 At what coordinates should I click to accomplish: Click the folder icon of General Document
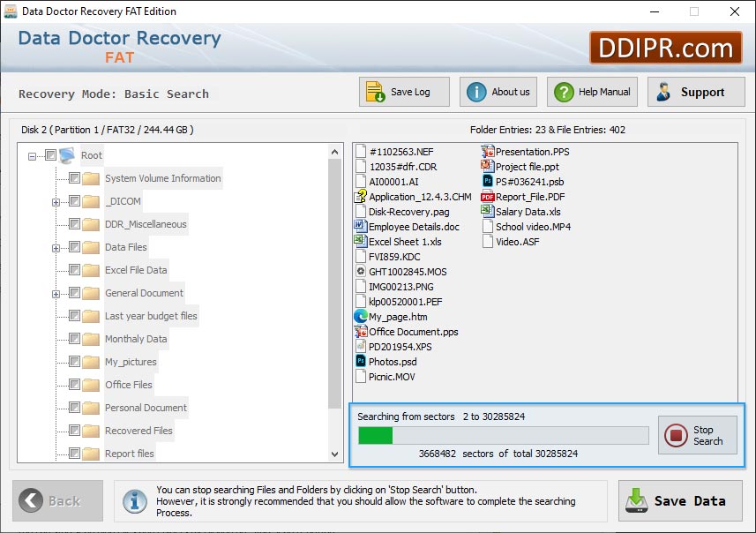tap(91, 293)
